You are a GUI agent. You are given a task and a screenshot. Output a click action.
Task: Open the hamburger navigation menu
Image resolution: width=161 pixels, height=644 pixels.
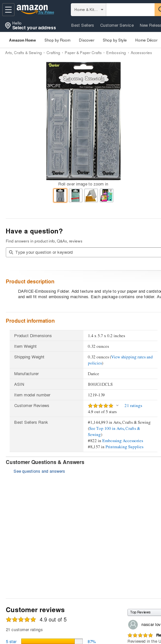(8, 10)
